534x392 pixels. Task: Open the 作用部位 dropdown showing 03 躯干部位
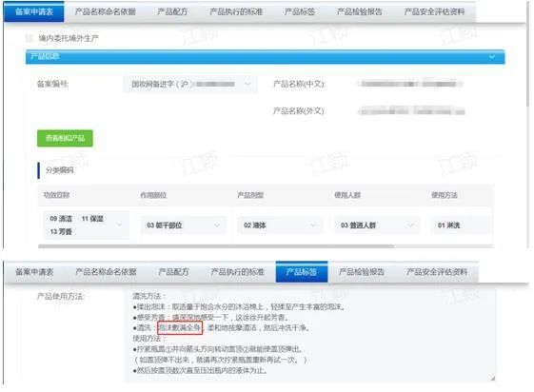[x=183, y=225]
